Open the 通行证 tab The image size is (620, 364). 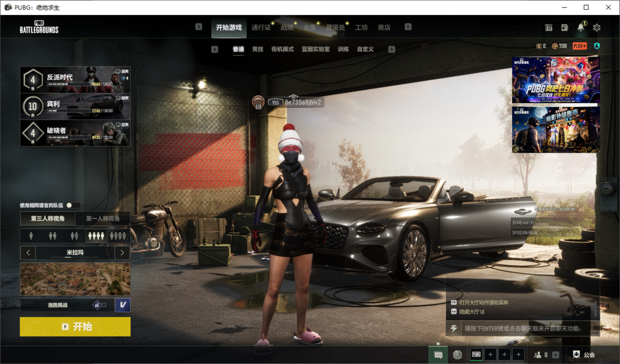pos(261,28)
